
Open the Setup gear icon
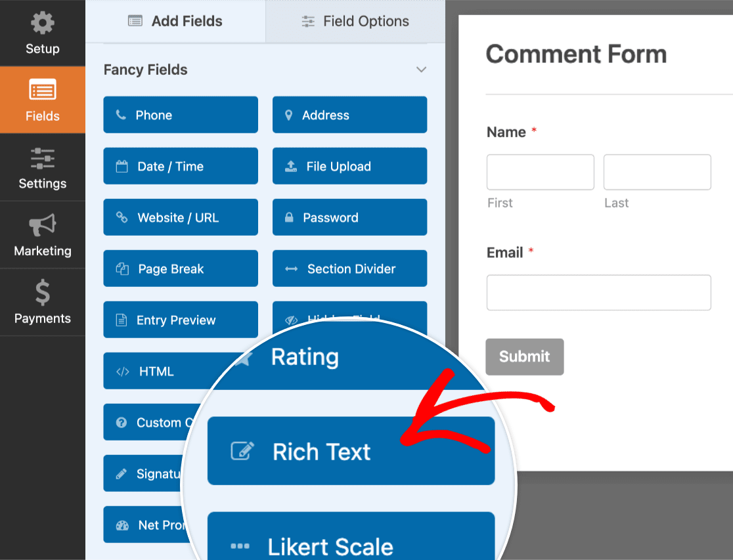point(43,24)
